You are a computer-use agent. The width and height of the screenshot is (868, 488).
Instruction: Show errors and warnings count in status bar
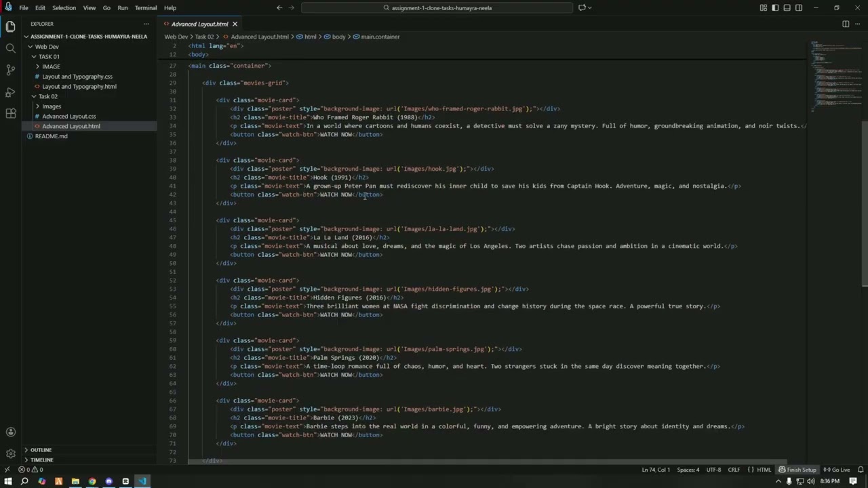coord(31,470)
